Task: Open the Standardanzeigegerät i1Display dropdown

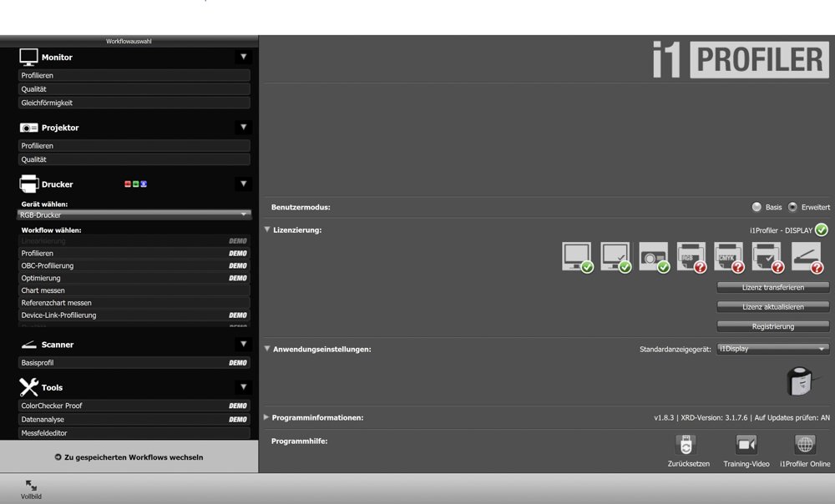Action: pos(772,349)
